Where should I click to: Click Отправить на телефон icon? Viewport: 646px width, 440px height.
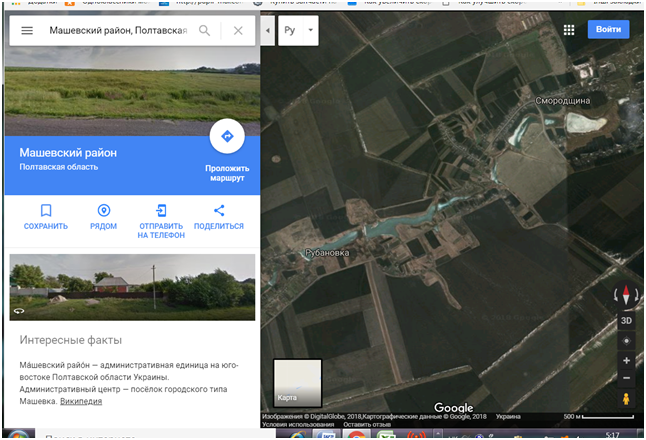tap(161, 211)
